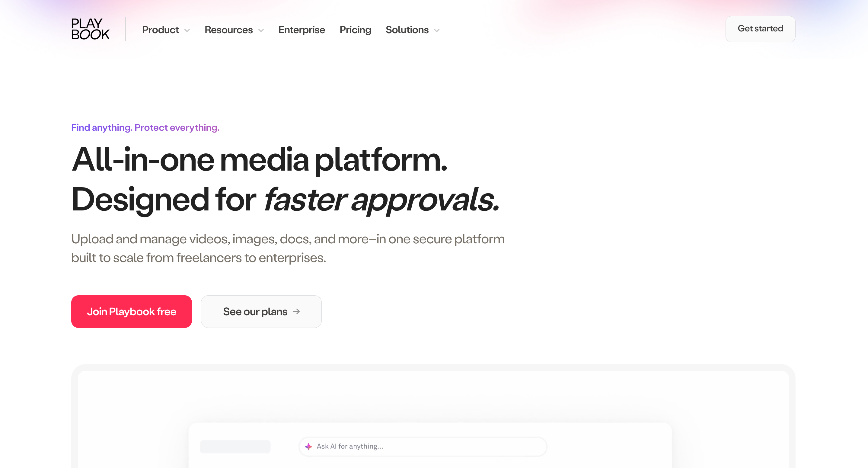The height and width of the screenshot is (468, 868).
Task: Click the Playbook logo
Action: 90,29
